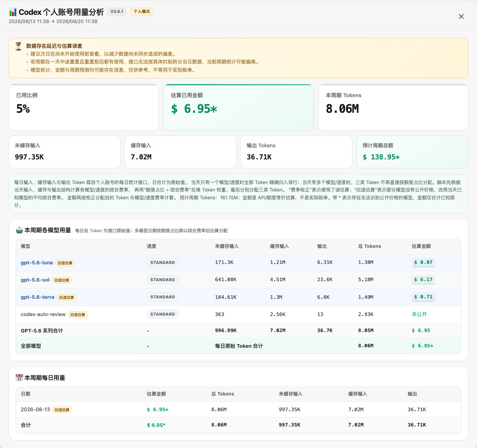Click STANDARD badge in codex-auto-review row
The image size is (477, 448).
(x=163, y=314)
